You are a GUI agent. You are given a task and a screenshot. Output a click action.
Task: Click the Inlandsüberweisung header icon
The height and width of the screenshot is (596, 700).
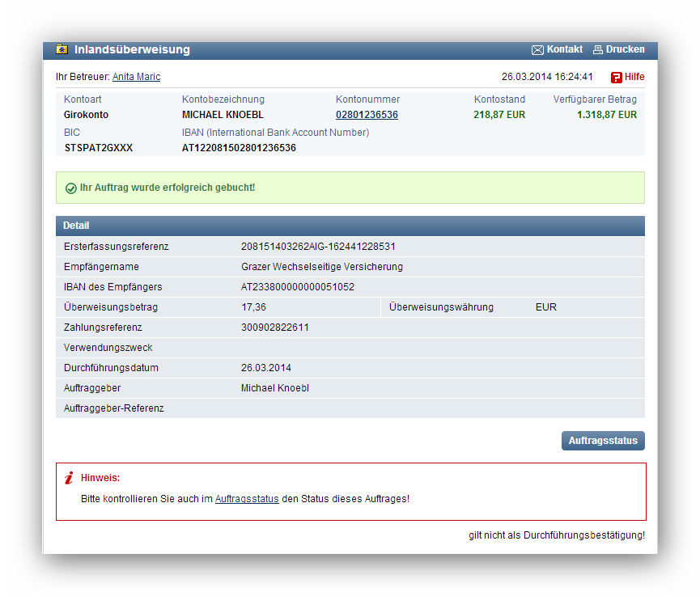point(62,49)
